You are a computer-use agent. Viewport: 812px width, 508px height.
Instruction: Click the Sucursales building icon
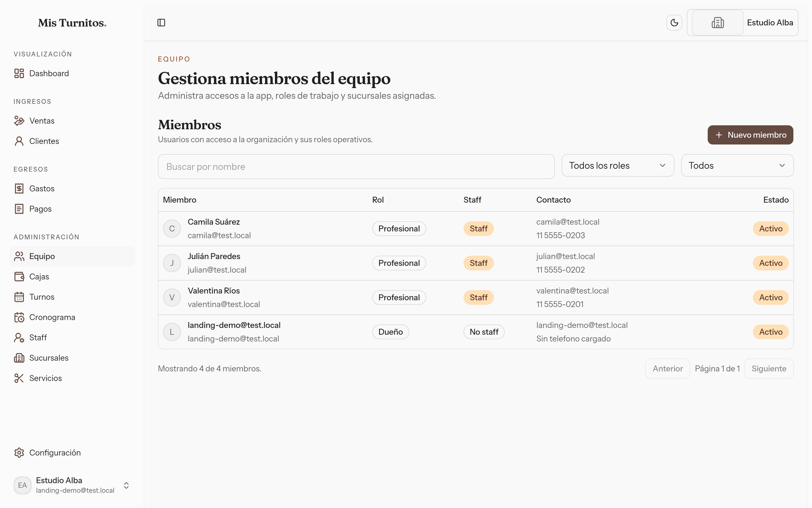pyautogui.click(x=19, y=358)
